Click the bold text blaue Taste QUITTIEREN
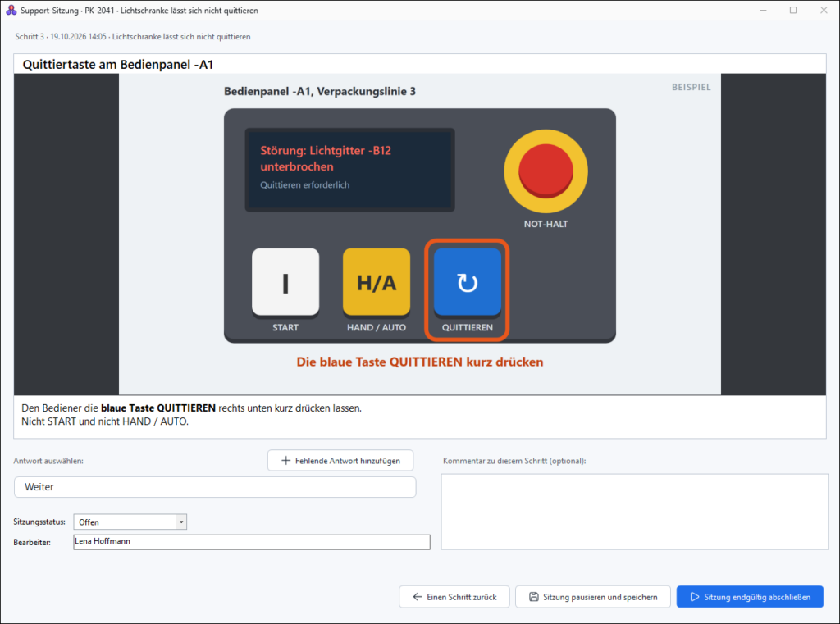Image resolution: width=840 pixels, height=624 pixels. 158,408
